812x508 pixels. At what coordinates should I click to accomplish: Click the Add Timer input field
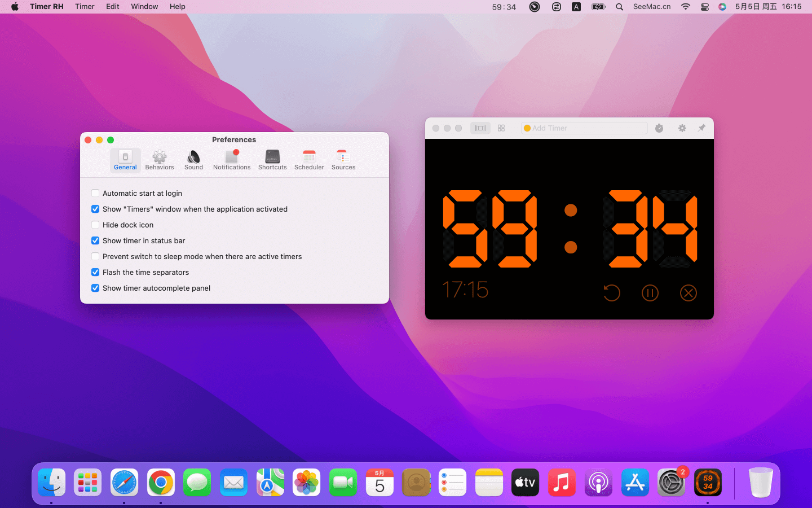pyautogui.click(x=586, y=128)
